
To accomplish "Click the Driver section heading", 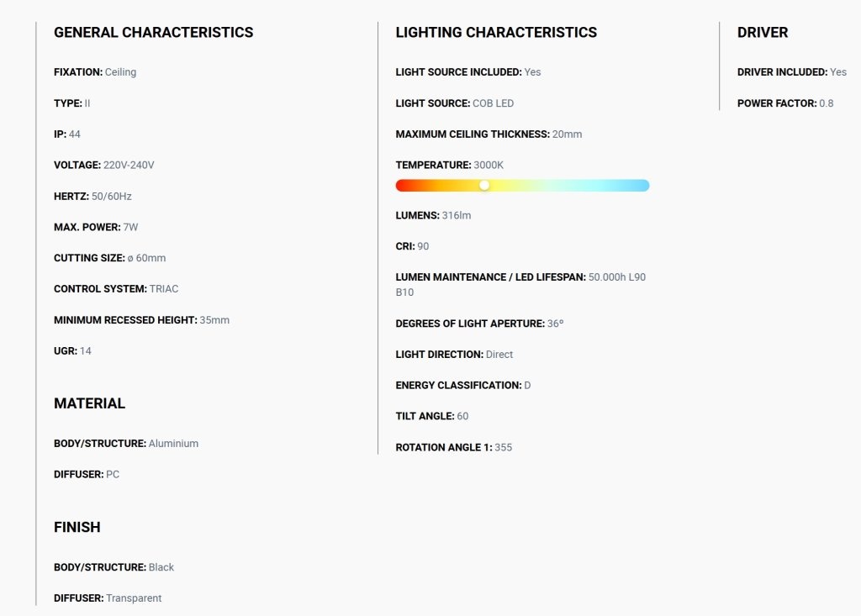I will tap(762, 33).
